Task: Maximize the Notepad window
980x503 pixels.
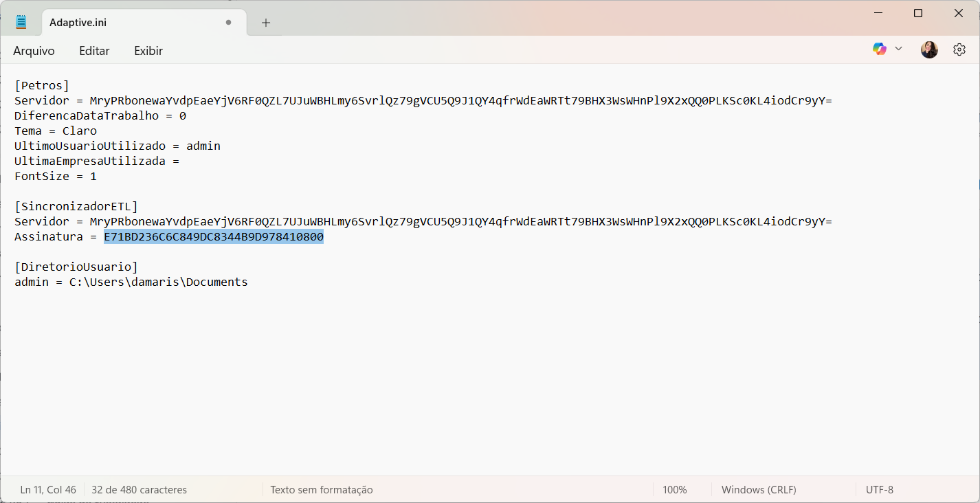Action: (918, 13)
